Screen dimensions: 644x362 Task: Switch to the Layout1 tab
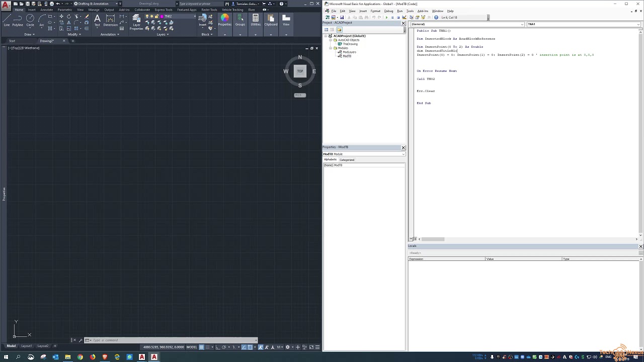click(26, 346)
